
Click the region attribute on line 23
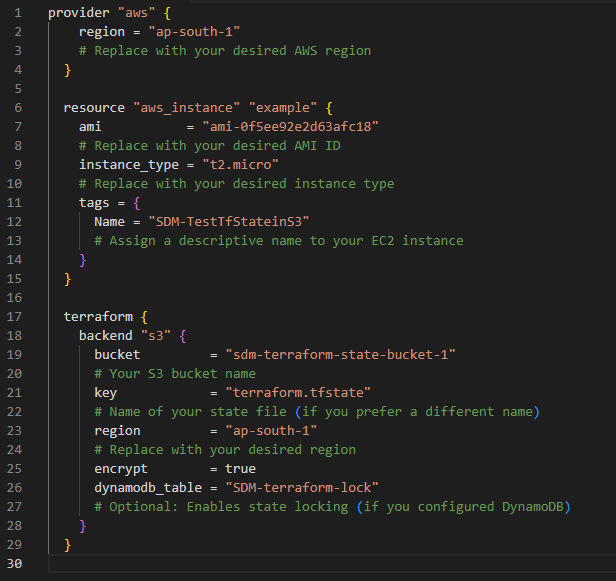[x=117, y=431]
